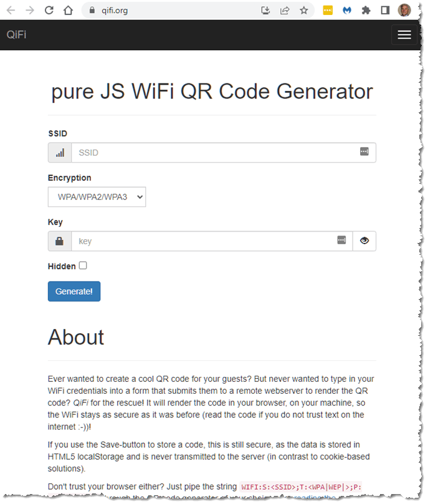Image resolution: width=428 pixels, height=504 pixels.
Task: Go to the browser home page icon
Action: coord(69,10)
